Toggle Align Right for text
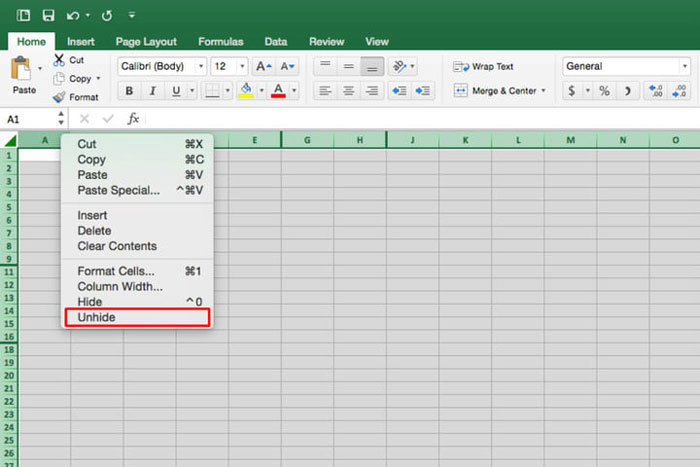The height and width of the screenshot is (467, 700). point(372,91)
